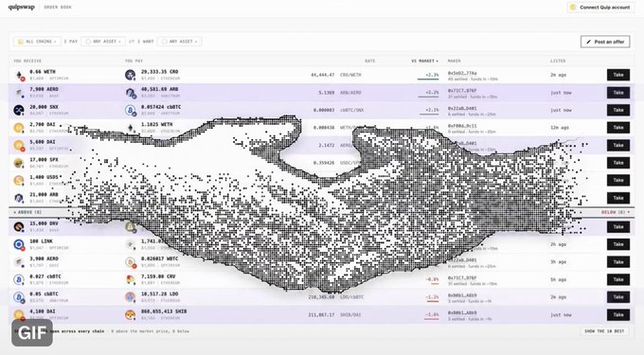This screenshot has height=355, width=644.
Task: Click the cbBTC icon in 0.05 cbBTC row
Action: (19, 297)
